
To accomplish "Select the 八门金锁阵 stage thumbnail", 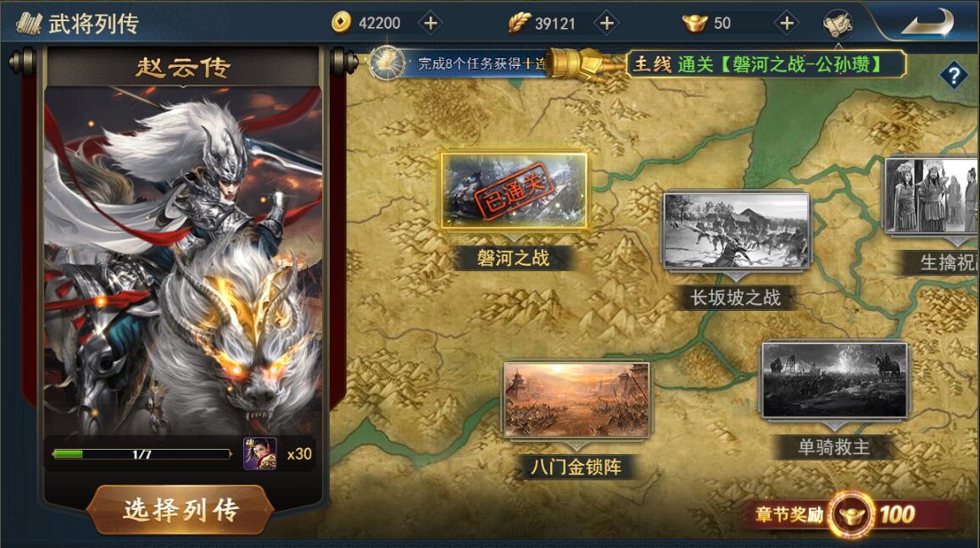I will pos(576,400).
